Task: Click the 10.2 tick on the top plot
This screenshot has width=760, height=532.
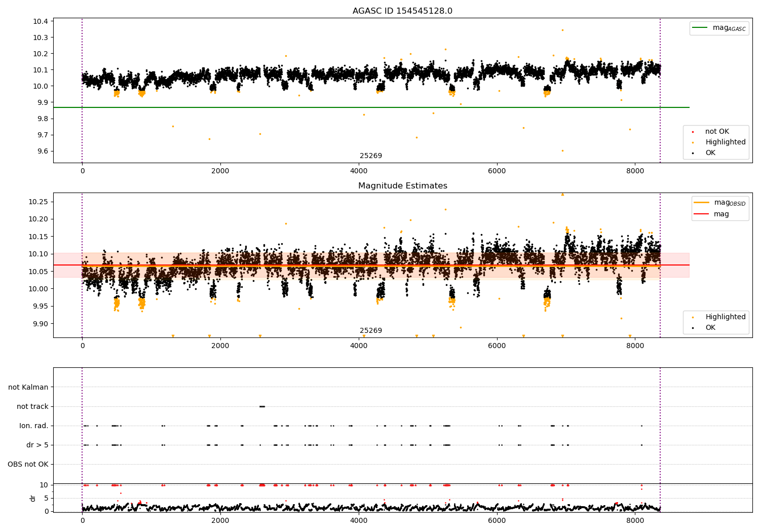Action: click(41, 54)
